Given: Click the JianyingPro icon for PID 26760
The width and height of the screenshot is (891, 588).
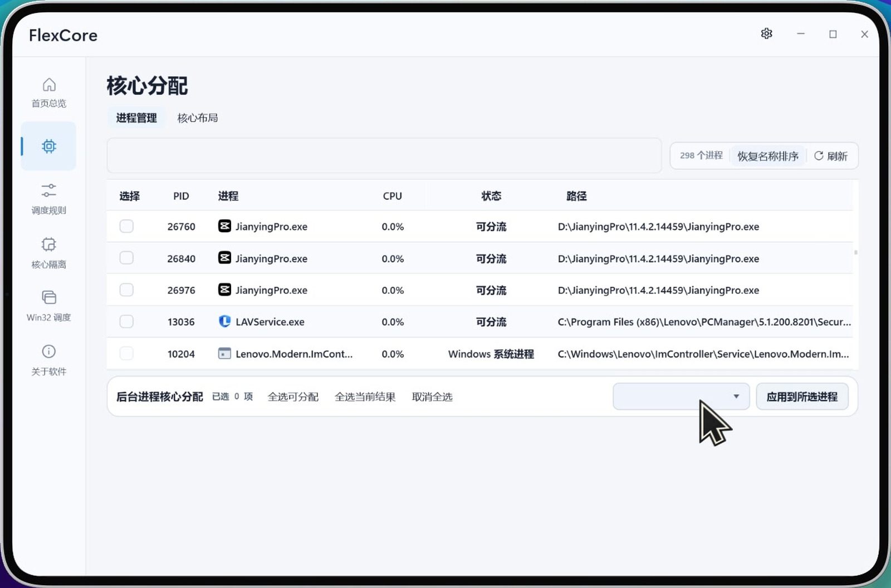Looking at the screenshot, I should [224, 226].
